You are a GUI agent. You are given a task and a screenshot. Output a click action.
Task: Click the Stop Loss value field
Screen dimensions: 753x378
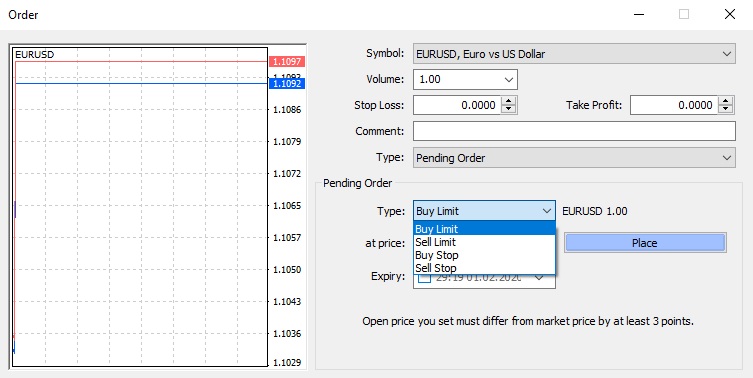457,105
